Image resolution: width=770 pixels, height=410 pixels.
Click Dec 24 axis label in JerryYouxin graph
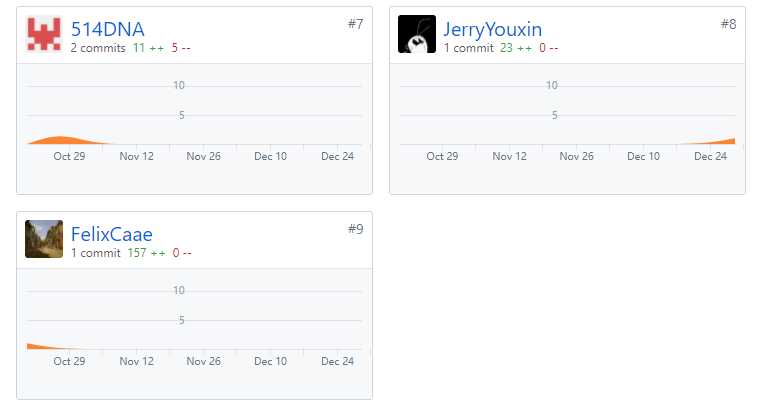[x=710, y=156]
